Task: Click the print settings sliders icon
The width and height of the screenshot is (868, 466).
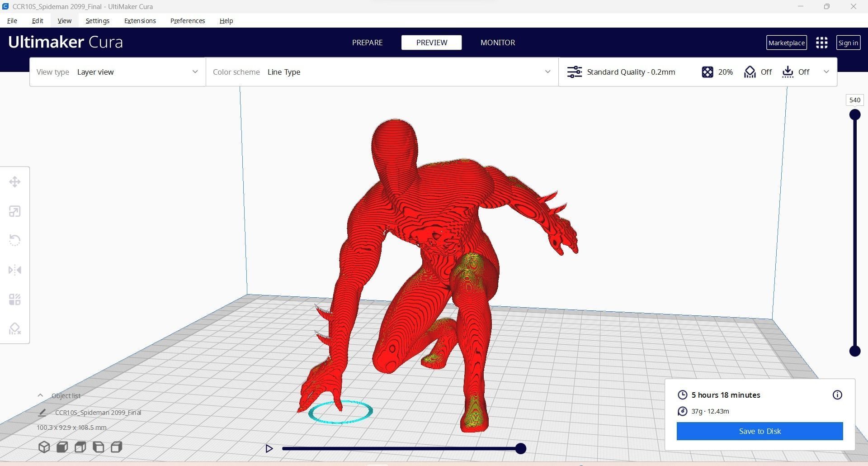Action: tap(575, 72)
